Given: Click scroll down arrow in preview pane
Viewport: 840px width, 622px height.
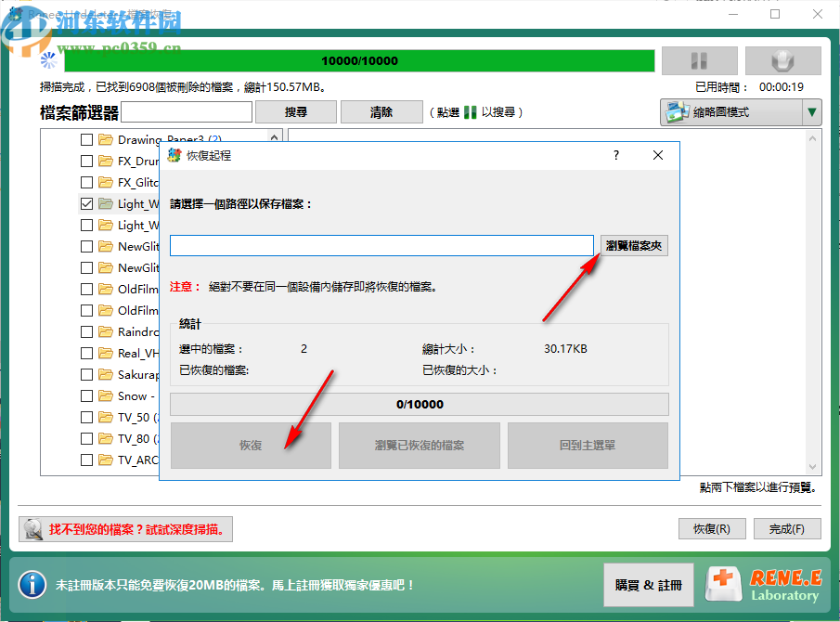Looking at the screenshot, I should (813, 467).
